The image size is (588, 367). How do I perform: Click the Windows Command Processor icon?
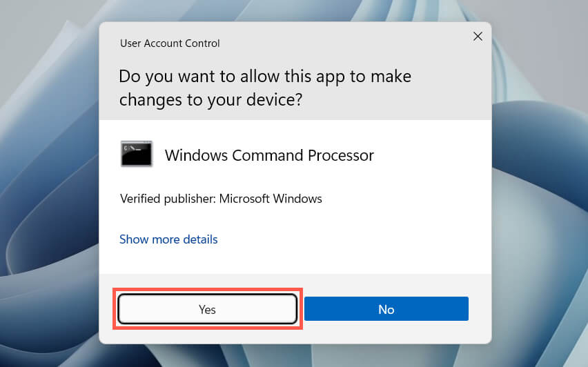pyautogui.click(x=136, y=154)
